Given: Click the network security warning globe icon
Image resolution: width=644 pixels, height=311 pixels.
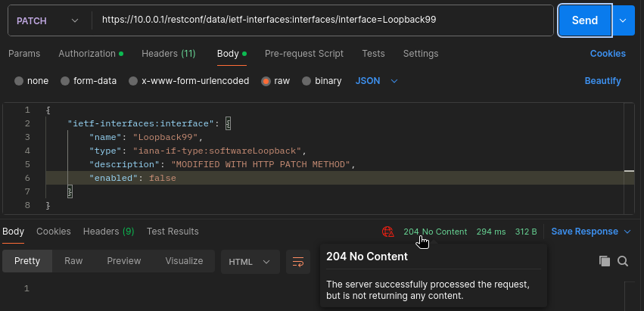Looking at the screenshot, I should coord(387,232).
